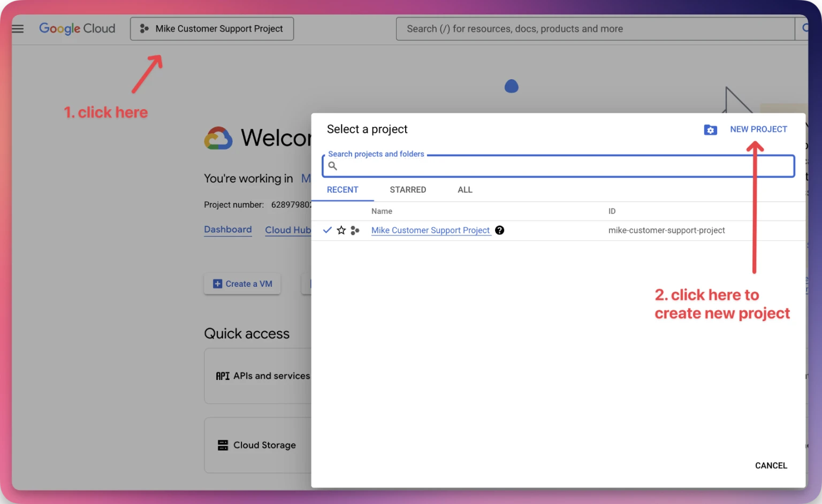This screenshot has height=504, width=822.
Task: Open the Dashboard link
Action: coord(228,230)
